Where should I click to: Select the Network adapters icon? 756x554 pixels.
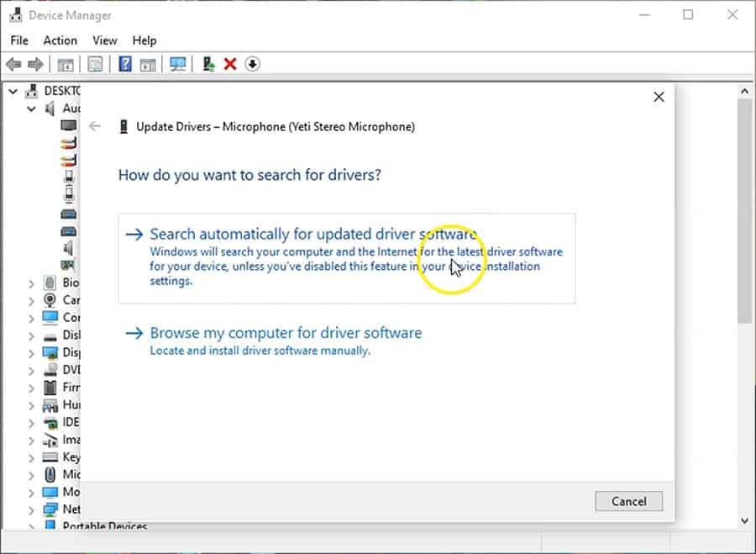click(50, 509)
